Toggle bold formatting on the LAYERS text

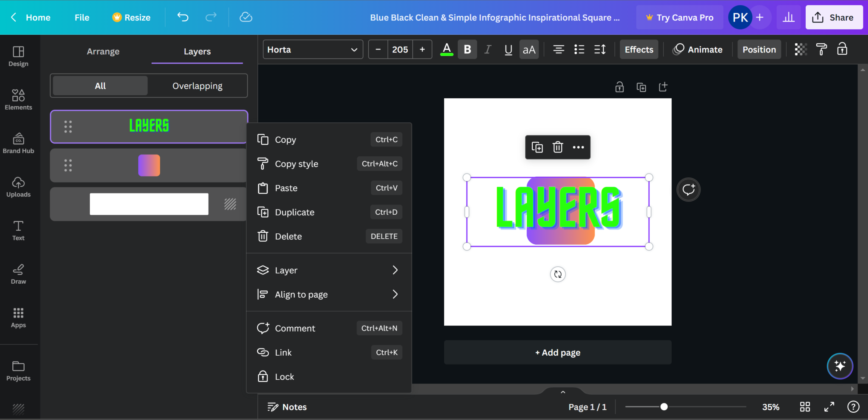click(467, 49)
